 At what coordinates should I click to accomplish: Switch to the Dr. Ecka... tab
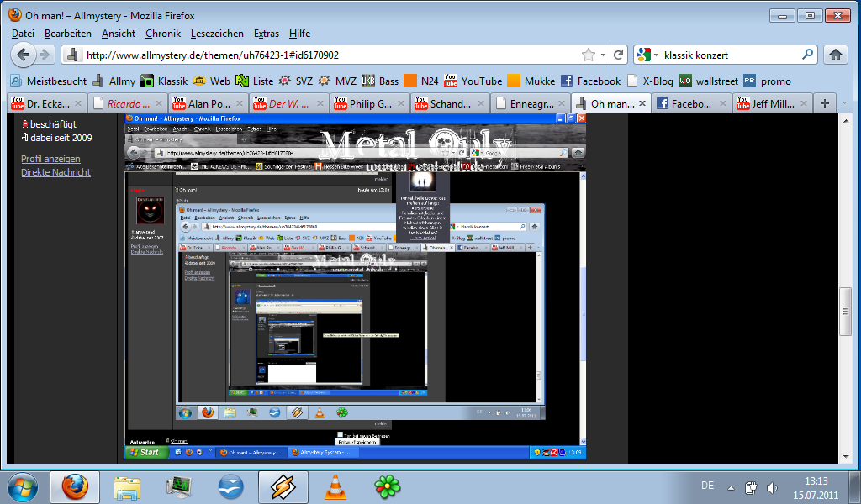(47, 103)
